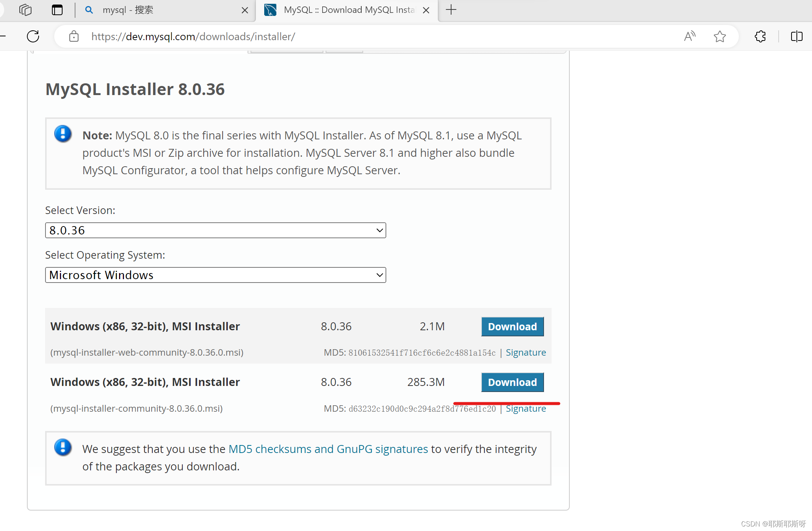812x531 pixels.
Task: Download the 2.1M web community installer
Action: coord(512,326)
